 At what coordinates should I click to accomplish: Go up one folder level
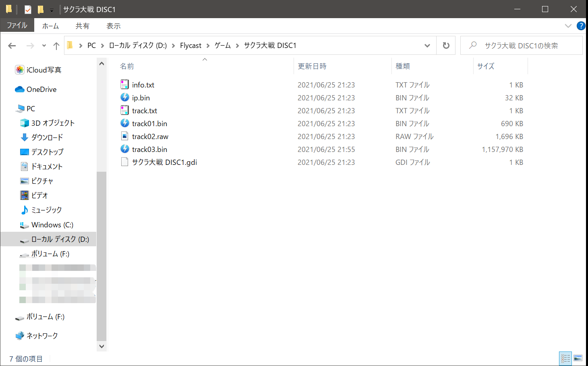[x=56, y=46]
